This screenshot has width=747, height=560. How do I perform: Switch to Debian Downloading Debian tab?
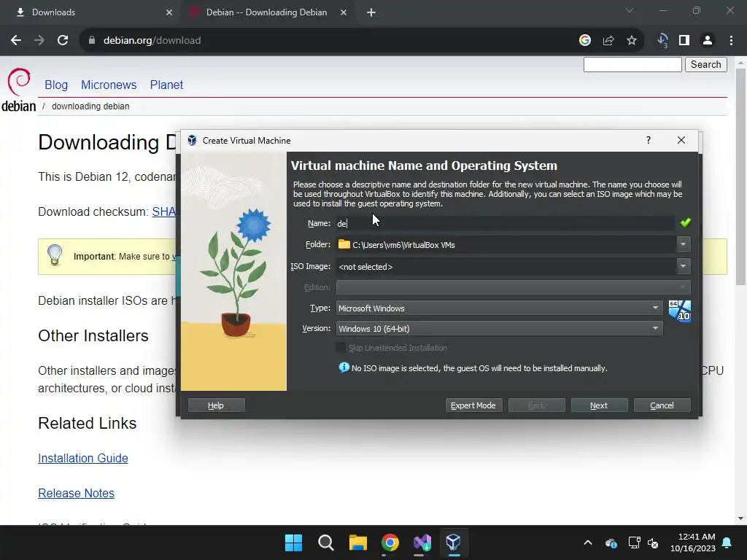(x=267, y=12)
